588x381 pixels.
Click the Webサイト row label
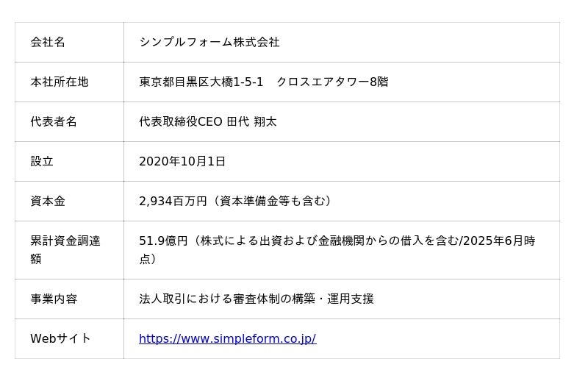(x=60, y=339)
